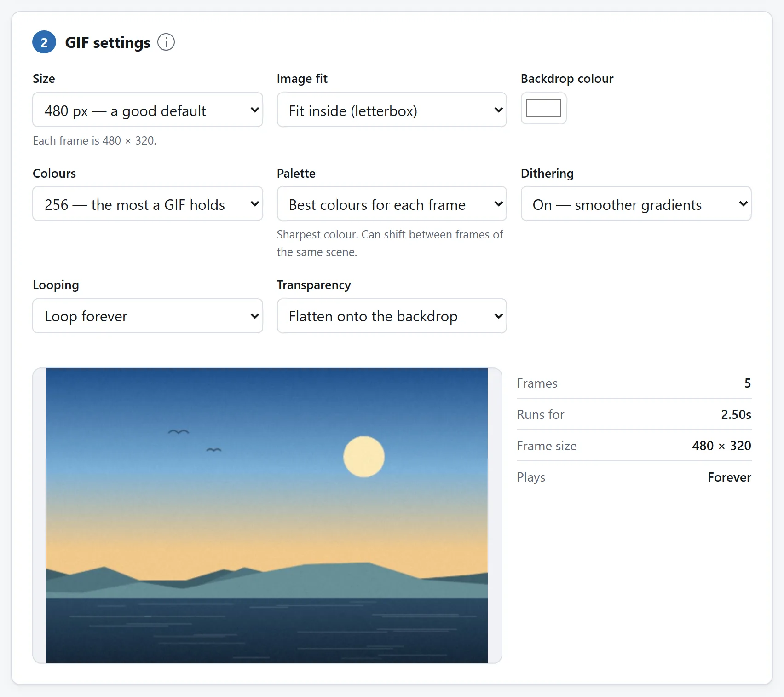Open the Backdrop colour picker swatch
This screenshot has width=784, height=697.
pyautogui.click(x=543, y=108)
